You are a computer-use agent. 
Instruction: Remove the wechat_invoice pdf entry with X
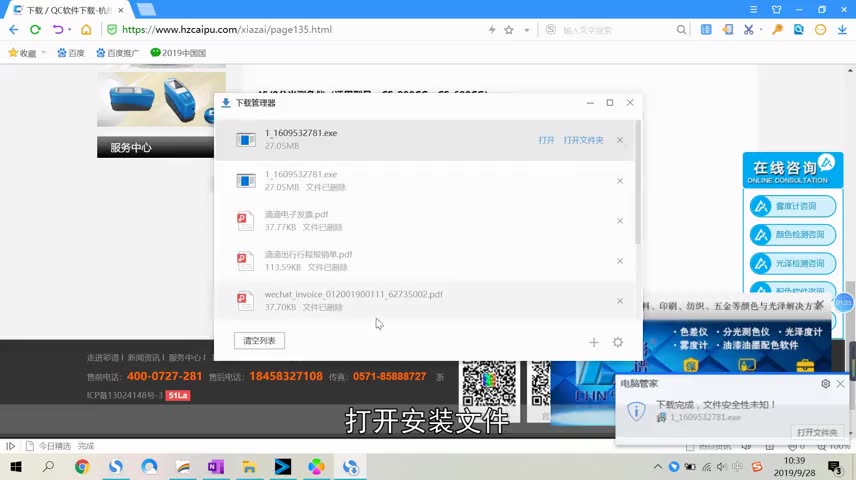coord(620,301)
